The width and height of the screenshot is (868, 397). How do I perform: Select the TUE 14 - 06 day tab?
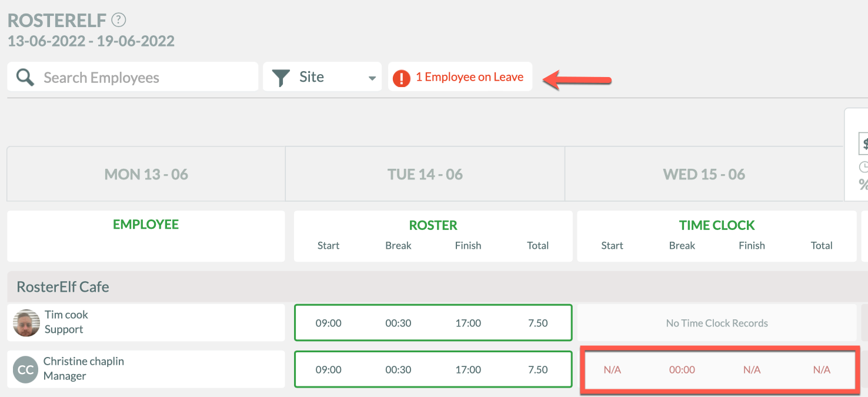tap(425, 174)
